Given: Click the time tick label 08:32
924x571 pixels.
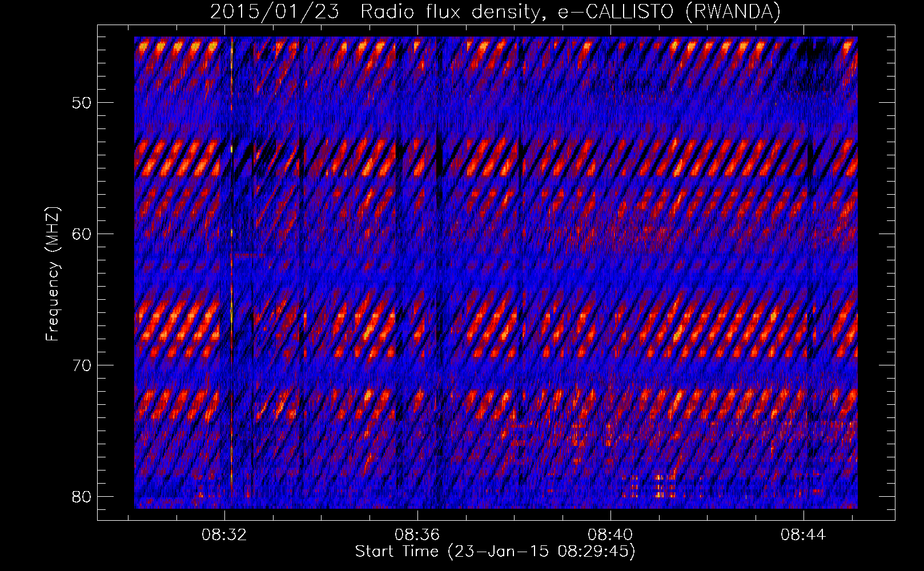Looking at the screenshot, I should [224, 535].
